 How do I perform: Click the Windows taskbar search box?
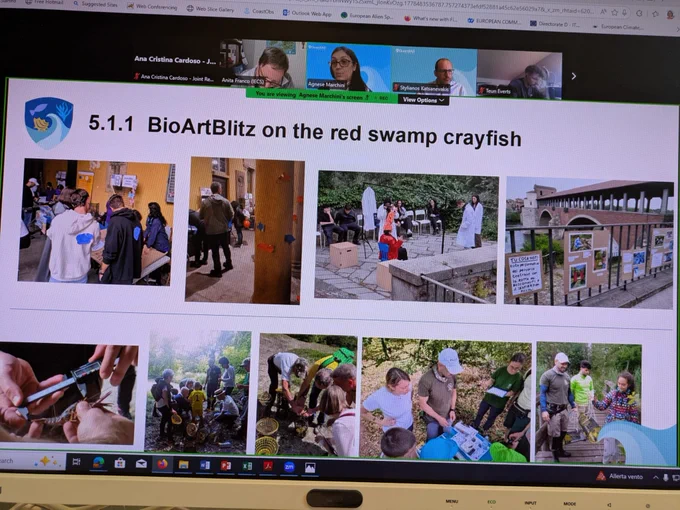(33, 461)
